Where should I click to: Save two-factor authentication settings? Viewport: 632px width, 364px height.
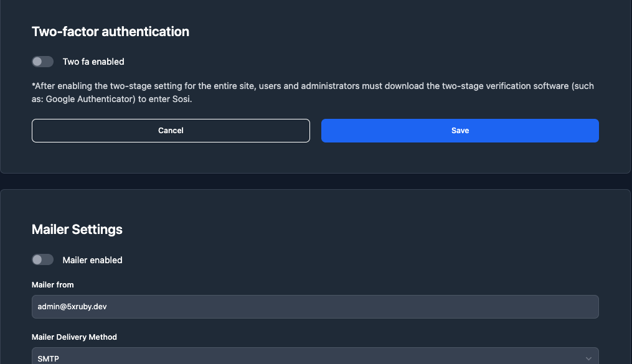click(x=460, y=131)
